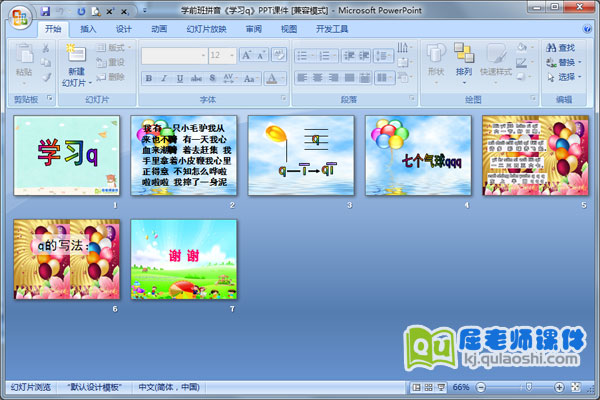Click the 重设 reset button
The image size is (600, 400).
pos(111,62)
